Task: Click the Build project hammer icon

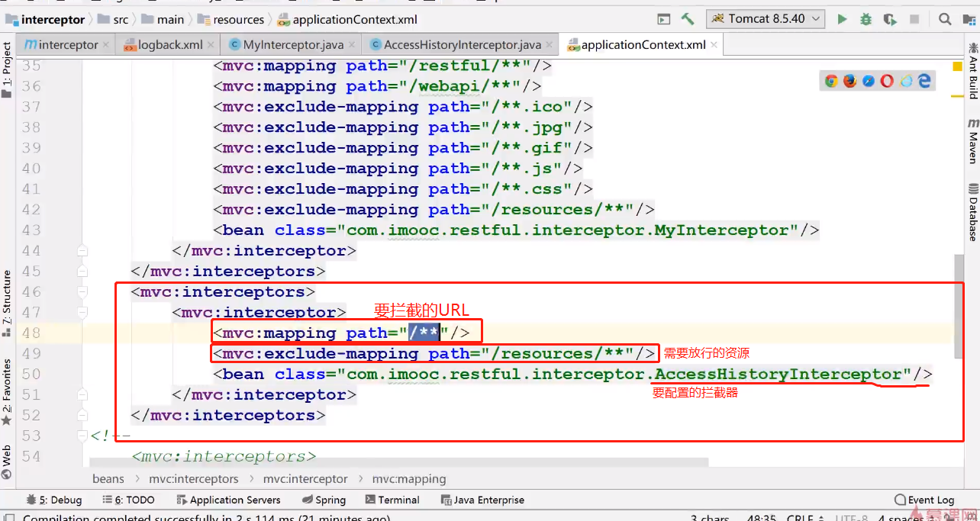Action: click(687, 19)
